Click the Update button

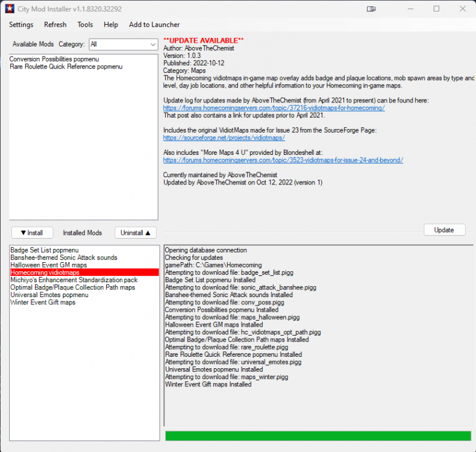444,230
